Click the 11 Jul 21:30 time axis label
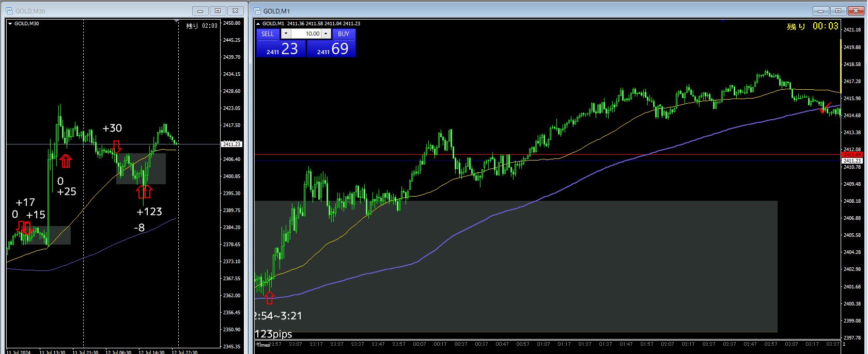The width and height of the screenshot is (868, 354). 86,352
